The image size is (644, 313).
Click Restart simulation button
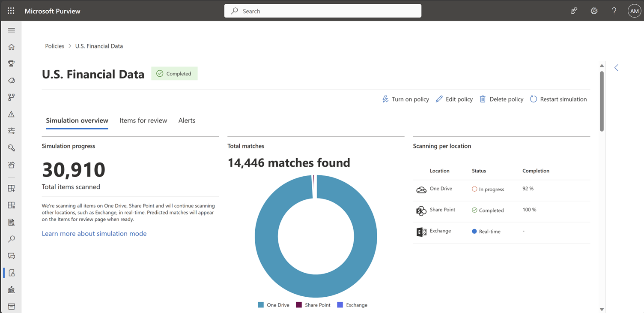(x=558, y=99)
